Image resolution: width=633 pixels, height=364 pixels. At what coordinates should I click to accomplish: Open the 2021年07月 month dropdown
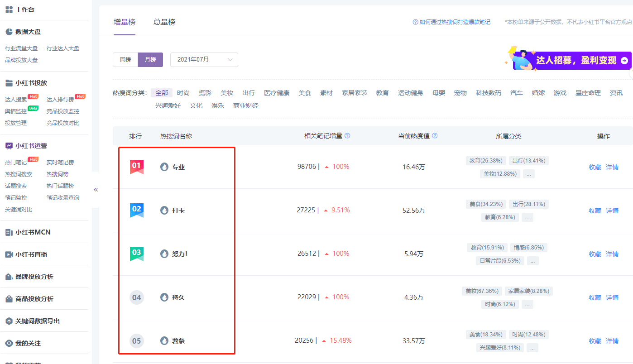(204, 60)
